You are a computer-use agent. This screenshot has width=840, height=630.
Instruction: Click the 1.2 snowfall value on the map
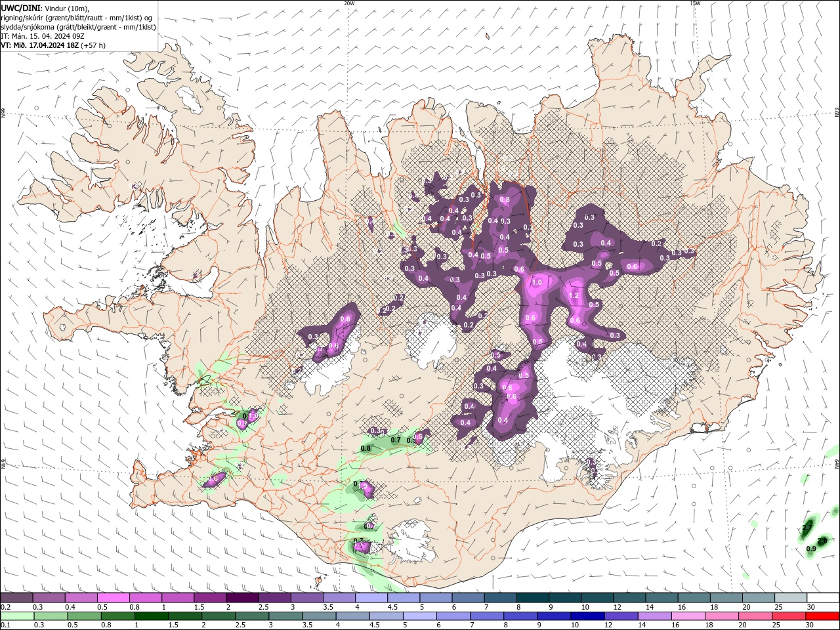coord(574,295)
